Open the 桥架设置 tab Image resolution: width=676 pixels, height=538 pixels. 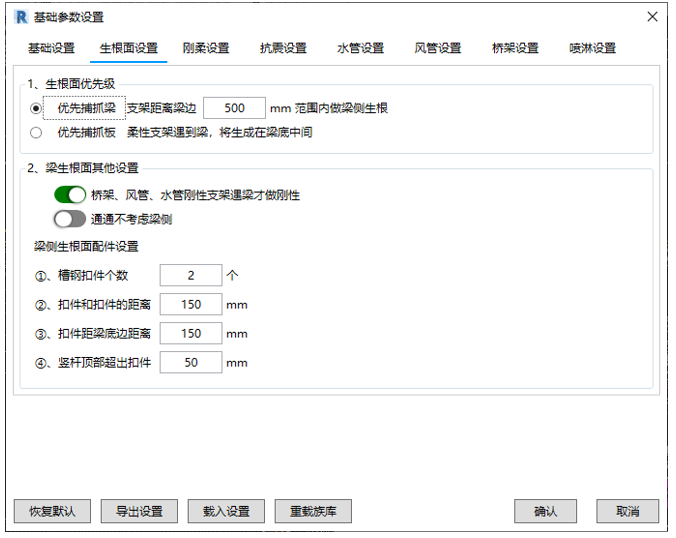515,48
